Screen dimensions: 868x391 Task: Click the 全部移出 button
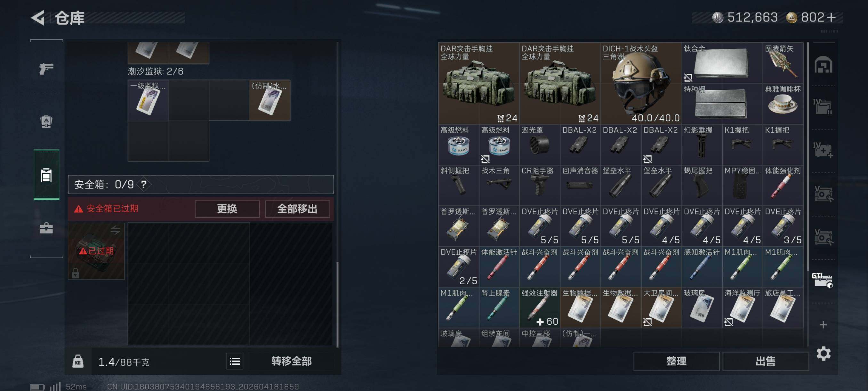click(x=297, y=209)
